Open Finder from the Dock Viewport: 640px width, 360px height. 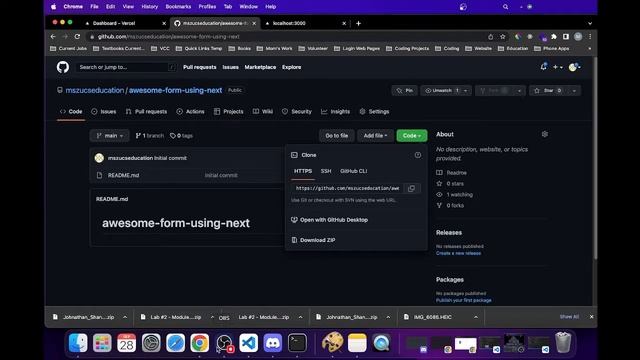(x=78, y=342)
